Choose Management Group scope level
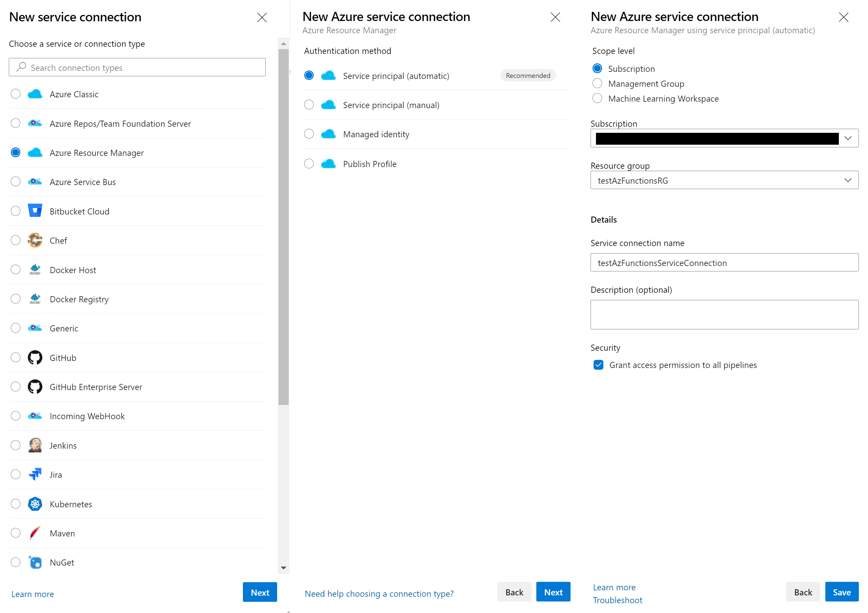868x613 pixels. point(597,83)
